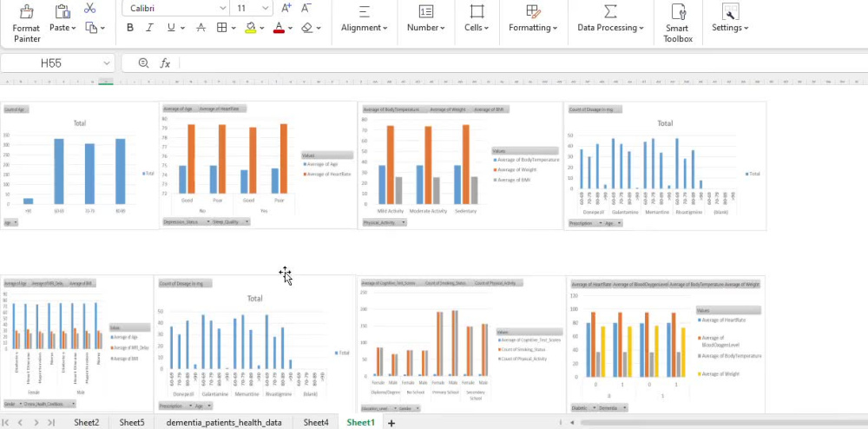Open Diabetic chart filter button
This screenshot has width=868, height=429.
coord(583,408)
